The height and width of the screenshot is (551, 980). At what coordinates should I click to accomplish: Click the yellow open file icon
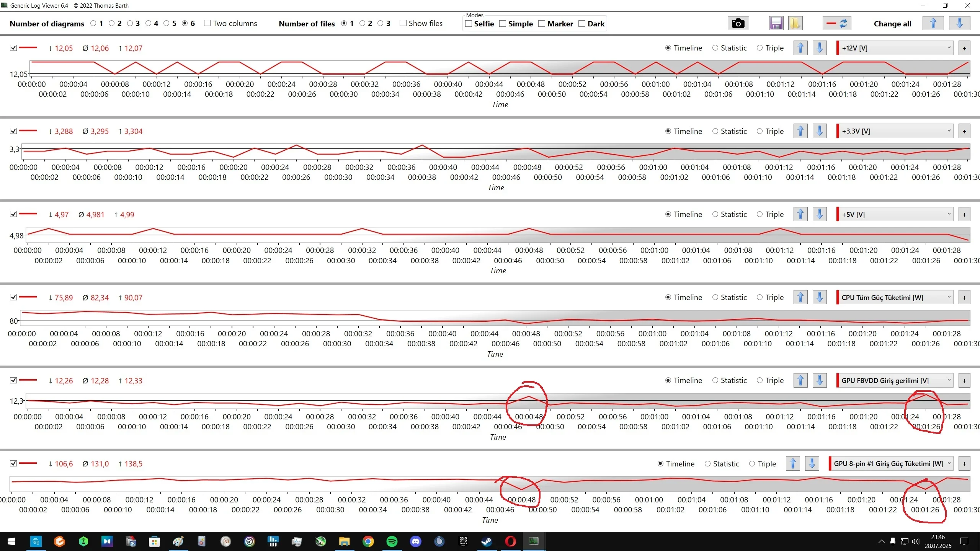click(x=795, y=23)
